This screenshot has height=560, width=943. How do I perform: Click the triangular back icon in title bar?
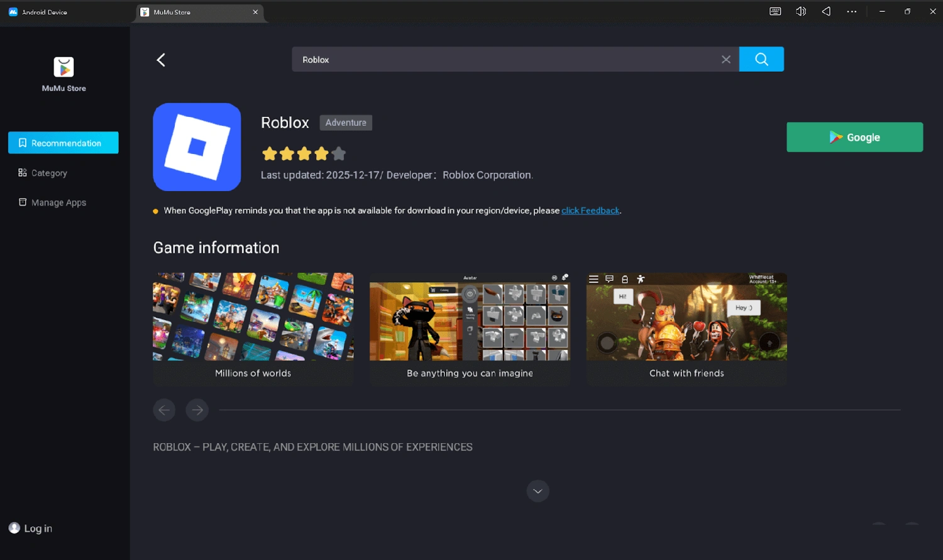826,11
